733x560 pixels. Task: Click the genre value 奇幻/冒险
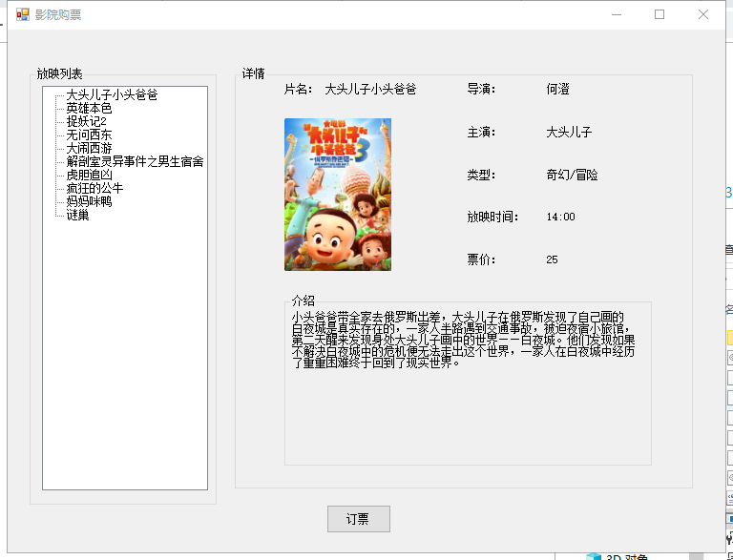[x=572, y=176]
